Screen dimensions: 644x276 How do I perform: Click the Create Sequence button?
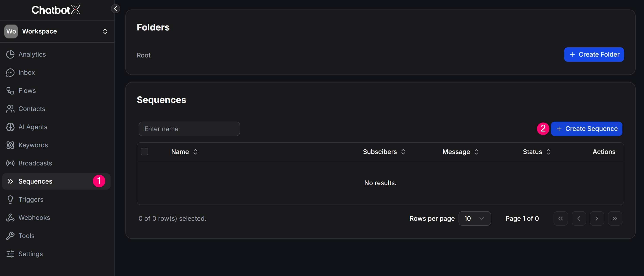point(587,129)
